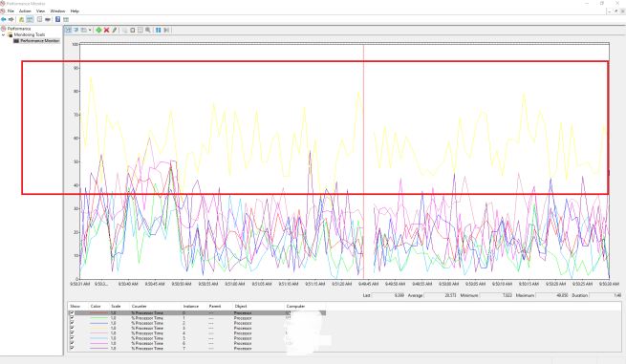Image resolution: width=626 pixels, height=364 pixels.
Task: Uncheck Show for processor instance 6
Action: click(x=72, y=343)
